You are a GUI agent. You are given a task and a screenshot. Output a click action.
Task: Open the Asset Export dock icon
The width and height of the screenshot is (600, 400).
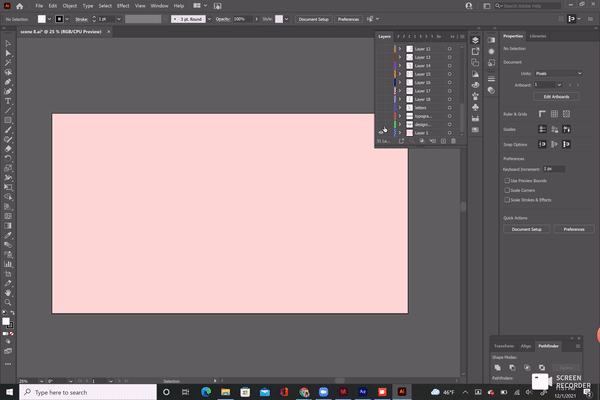click(475, 51)
